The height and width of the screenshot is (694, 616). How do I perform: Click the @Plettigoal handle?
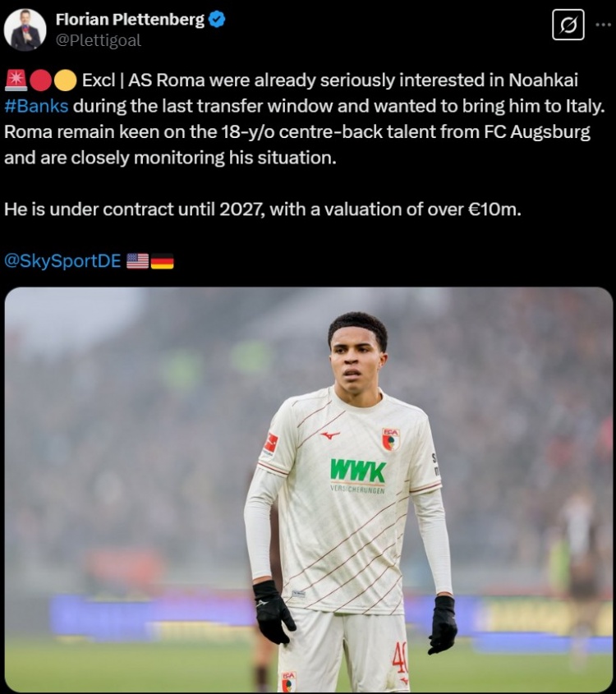(x=99, y=41)
